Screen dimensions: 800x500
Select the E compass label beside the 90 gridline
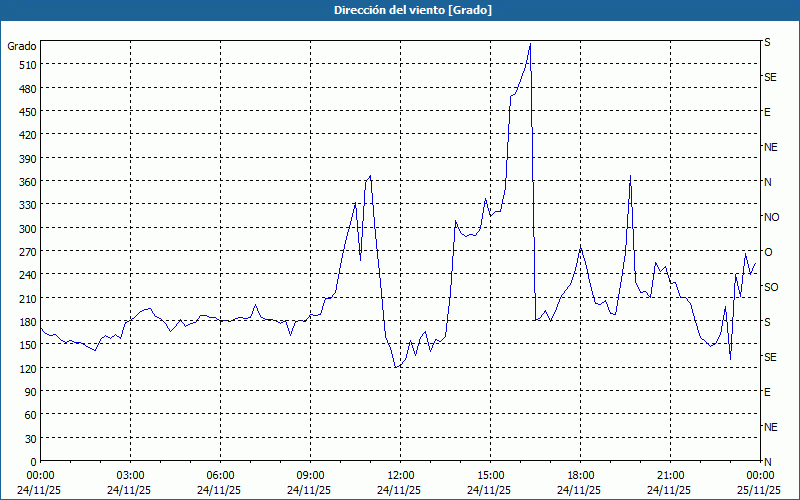pyautogui.click(x=767, y=392)
